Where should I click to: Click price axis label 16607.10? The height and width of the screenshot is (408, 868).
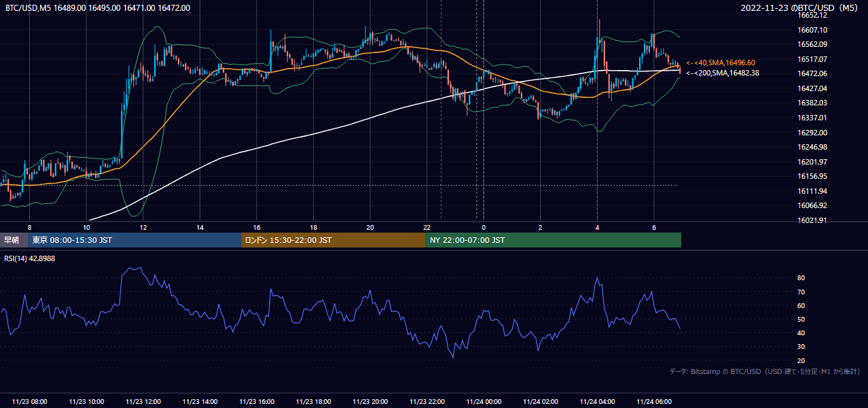tap(812, 30)
